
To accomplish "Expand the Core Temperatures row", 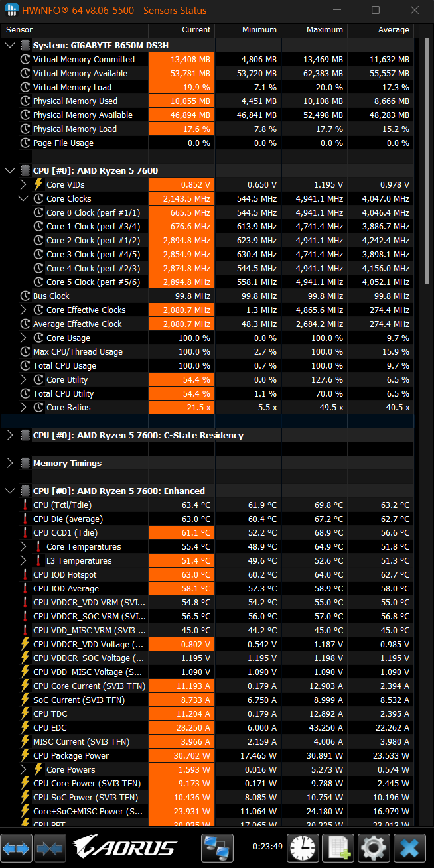I will [23, 546].
